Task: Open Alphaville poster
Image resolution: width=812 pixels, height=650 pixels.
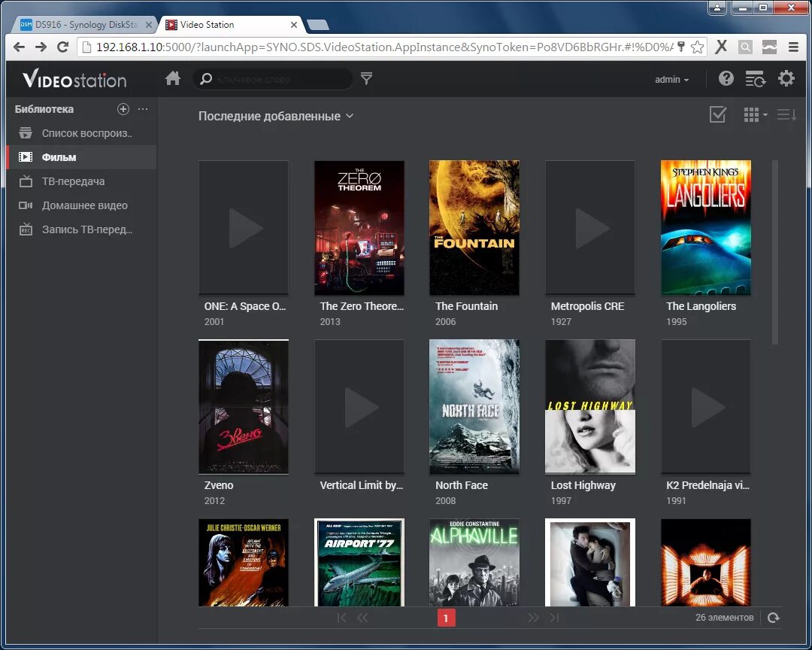Action: point(474,563)
